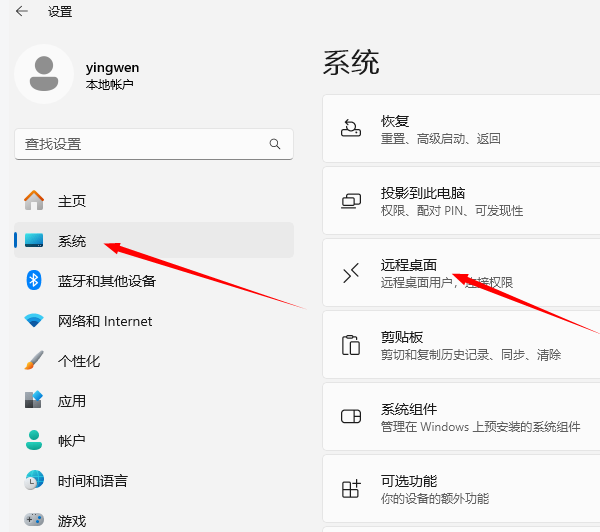Image resolution: width=600 pixels, height=532 pixels.
Task: Open 剪贴板 (Clipboard) settings card
Action: (x=460, y=346)
